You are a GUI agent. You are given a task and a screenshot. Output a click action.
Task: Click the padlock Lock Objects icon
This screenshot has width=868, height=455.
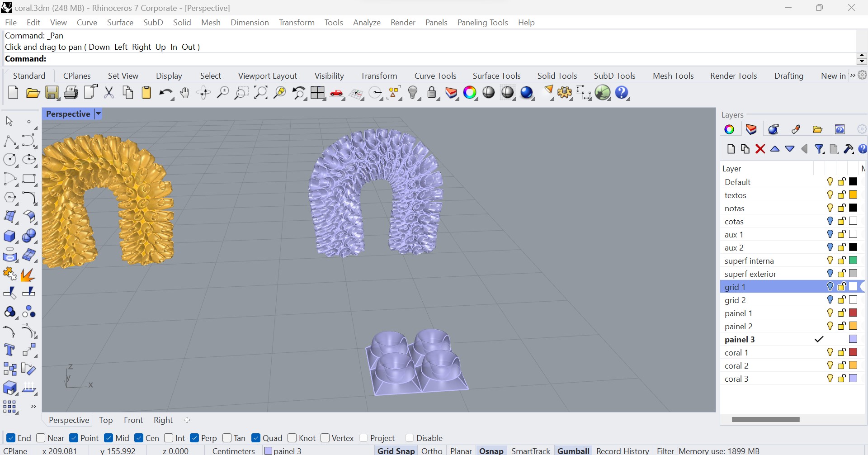click(432, 93)
